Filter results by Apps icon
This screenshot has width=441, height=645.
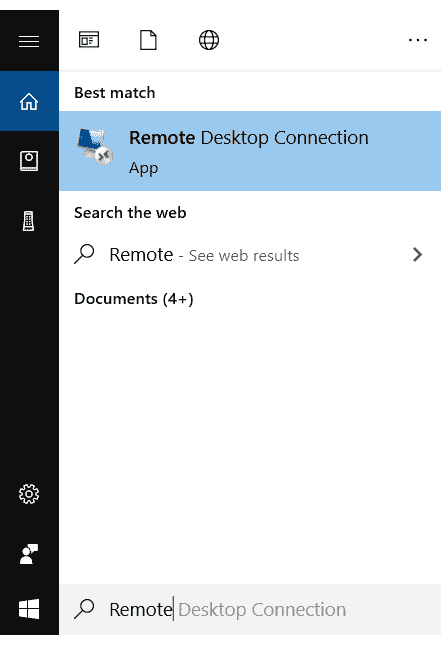pyautogui.click(x=89, y=40)
